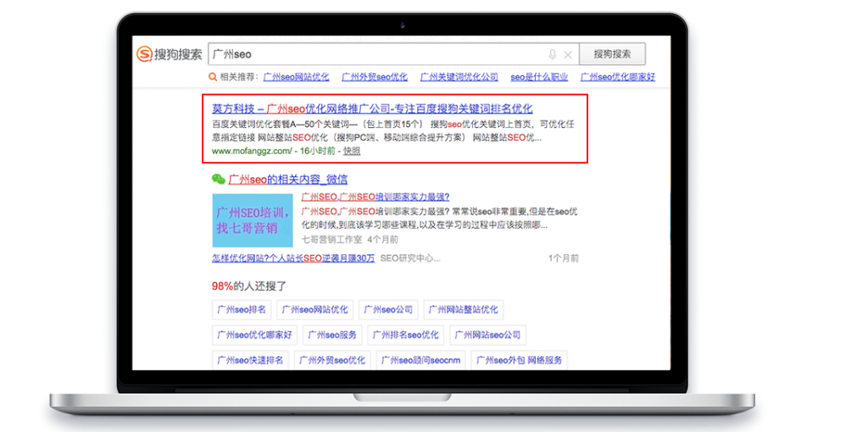Open related link 广州seo优化哪家好 at top
Image resolution: width=868 pixels, height=432 pixels.
(x=618, y=77)
